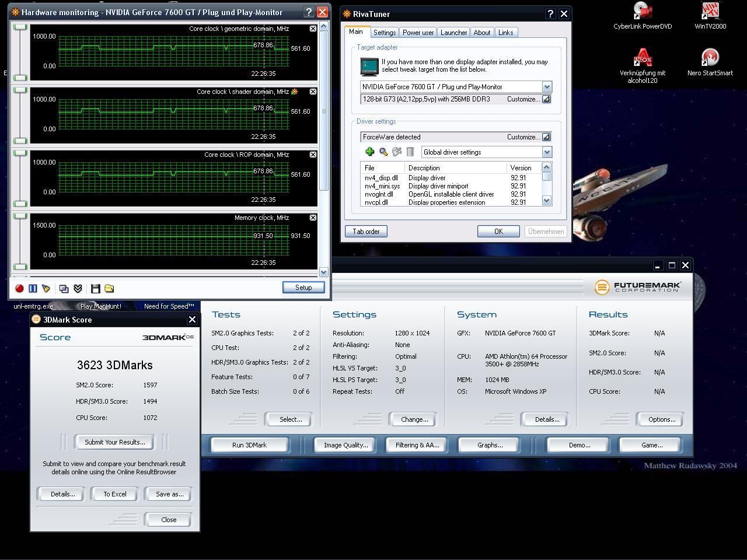Select the Main tab in RivaTuner

click(356, 32)
